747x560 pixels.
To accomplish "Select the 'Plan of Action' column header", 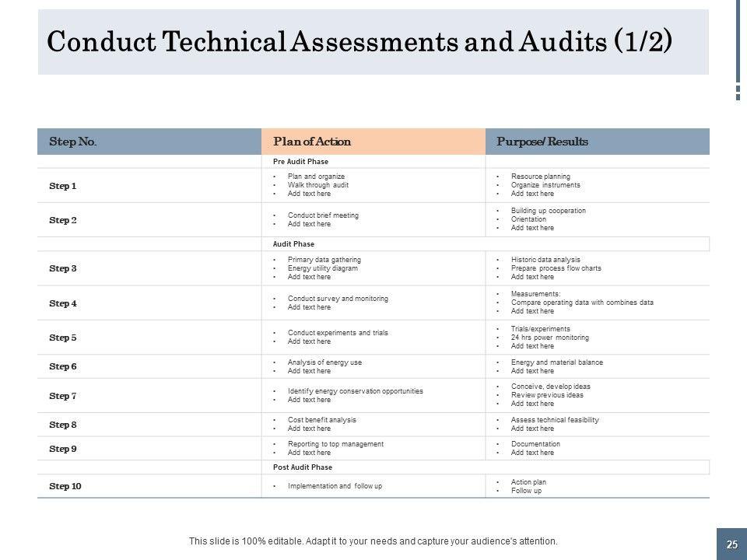I will 312,142.
